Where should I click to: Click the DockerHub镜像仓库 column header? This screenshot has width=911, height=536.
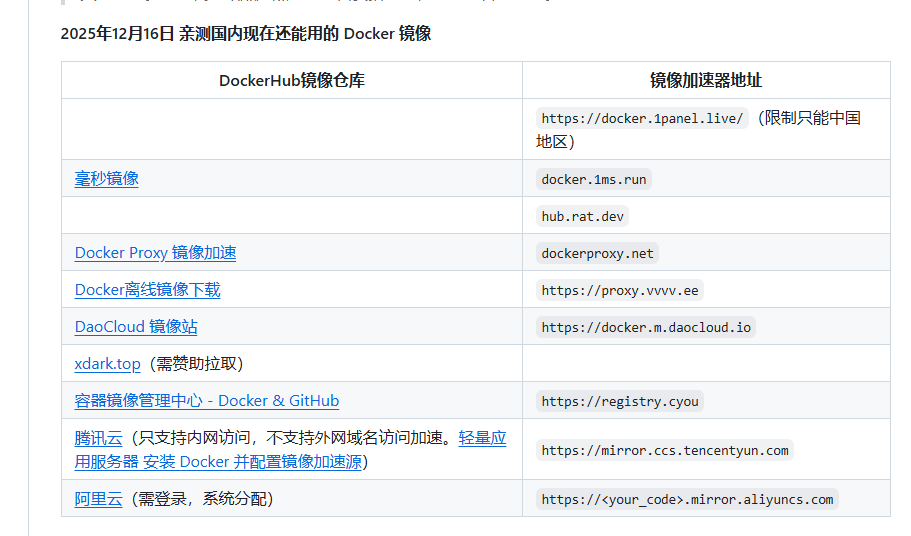(x=291, y=80)
